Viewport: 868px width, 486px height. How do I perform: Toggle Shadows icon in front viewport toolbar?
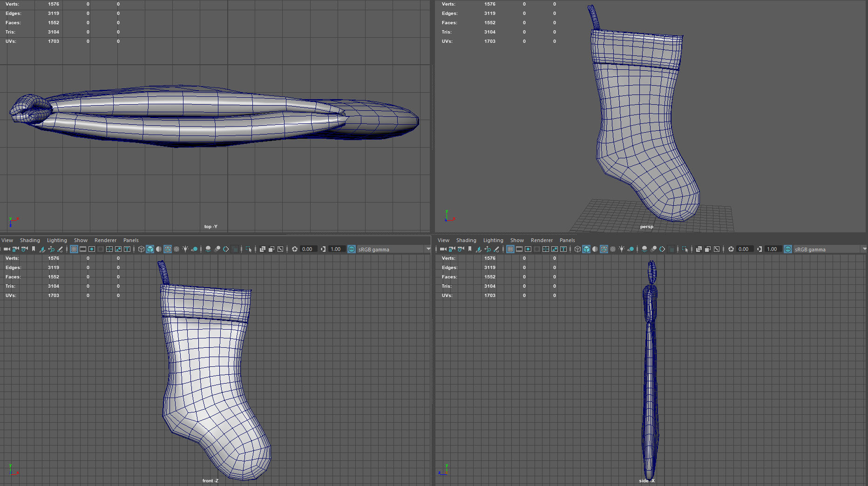point(194,249)
